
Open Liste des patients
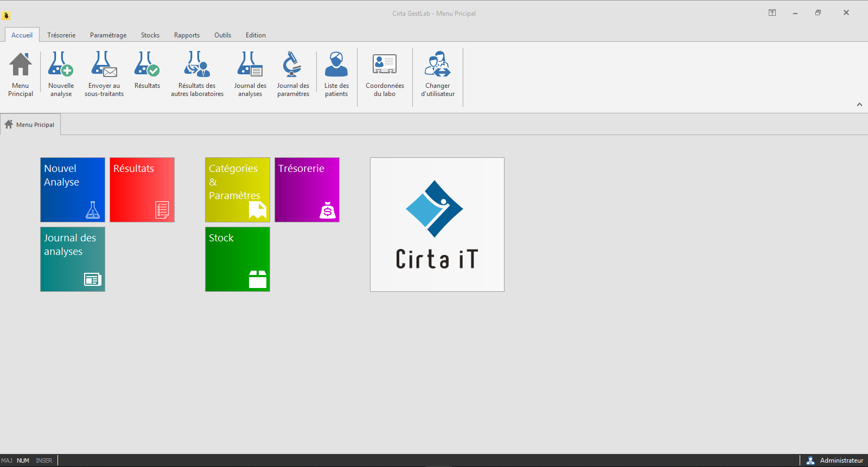pyautogui.click(x=336, y=74)
